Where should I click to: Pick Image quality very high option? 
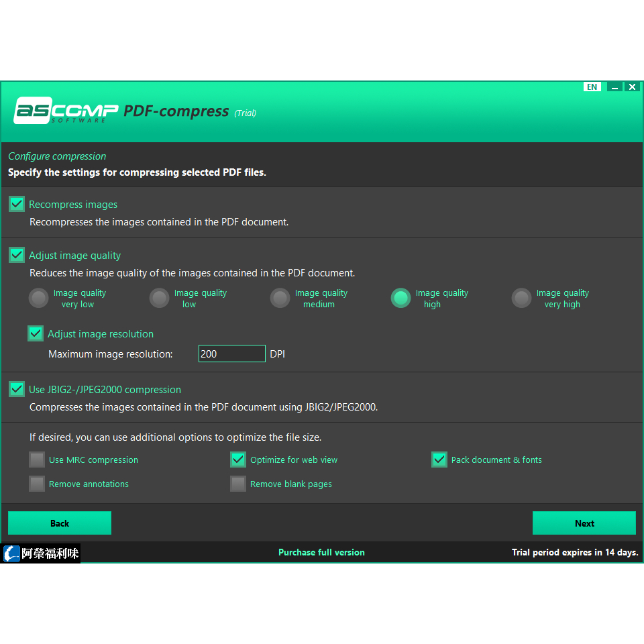tap(522, 298)
